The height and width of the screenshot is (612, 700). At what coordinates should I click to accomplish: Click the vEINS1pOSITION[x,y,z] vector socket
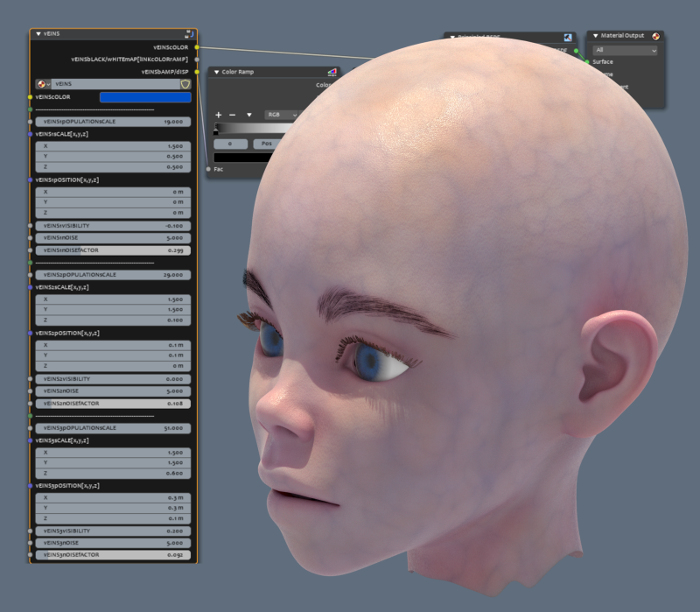(30, 180)
